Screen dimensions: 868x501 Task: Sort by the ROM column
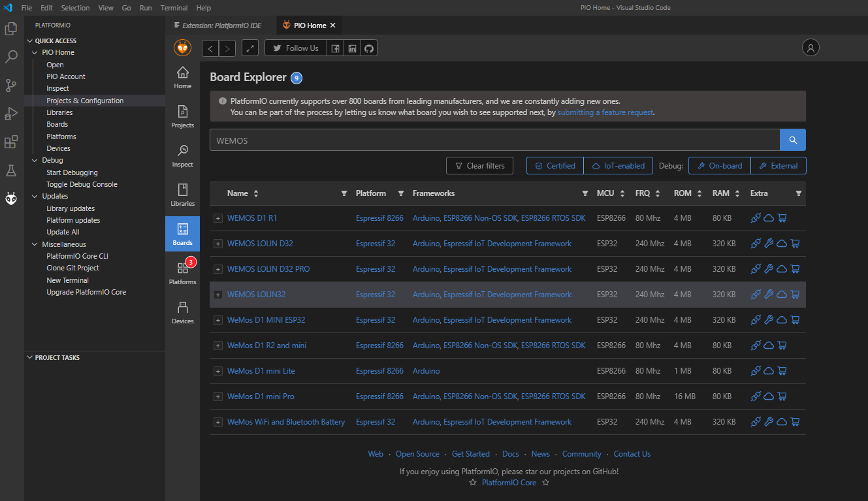pyautogui.click(x=688, y=193)
